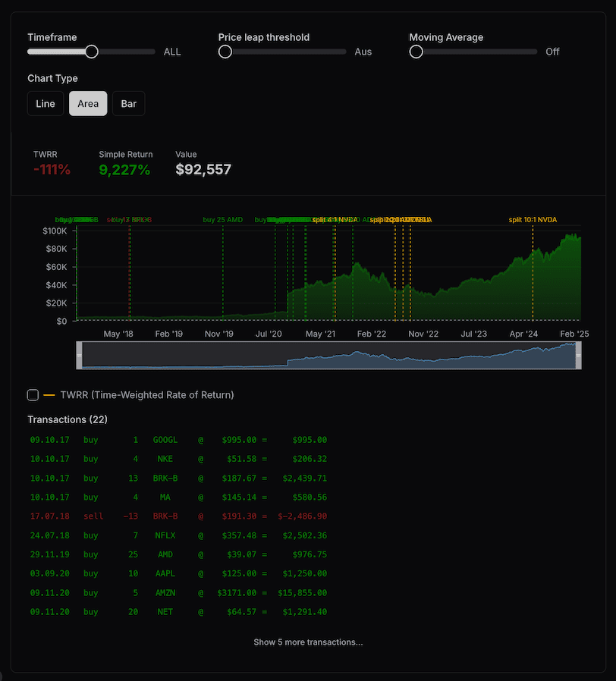The image size is (616, 681).
Task: Switch chart type to Bar
Action: pyautogui.click(x=128, y=104)
